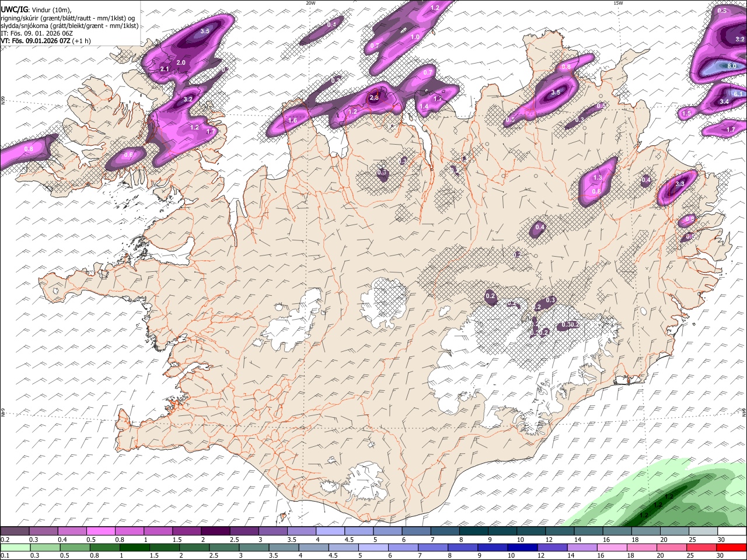Click the 6.1 snowfall value on the map

tap(738, 93)
